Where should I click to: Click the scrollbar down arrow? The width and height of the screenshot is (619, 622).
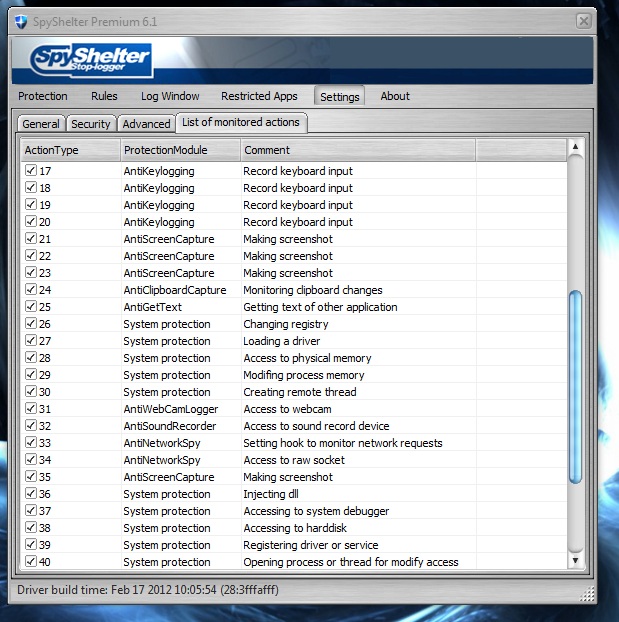click(575, 560)
